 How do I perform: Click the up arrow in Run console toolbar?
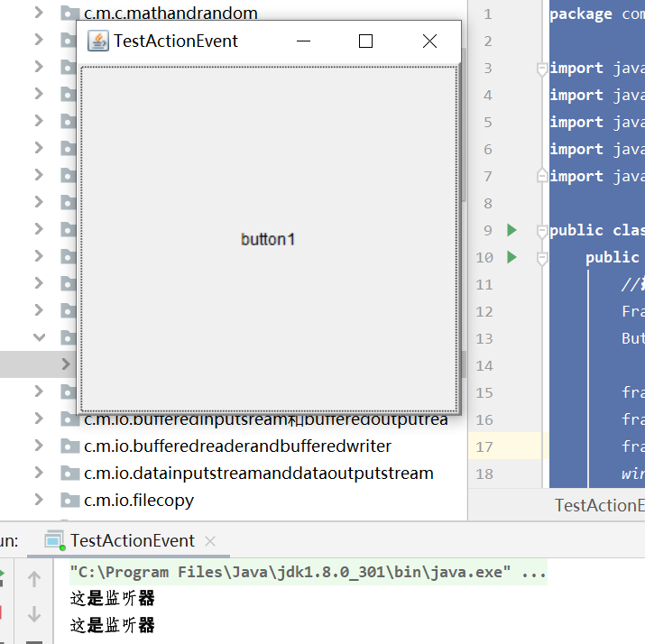[34, 579]
